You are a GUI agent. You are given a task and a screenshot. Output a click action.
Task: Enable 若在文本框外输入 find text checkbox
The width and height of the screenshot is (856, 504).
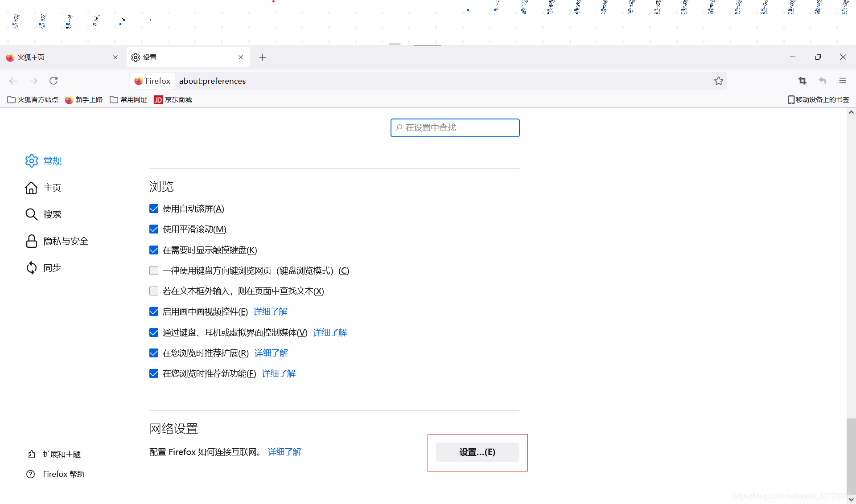154,291
